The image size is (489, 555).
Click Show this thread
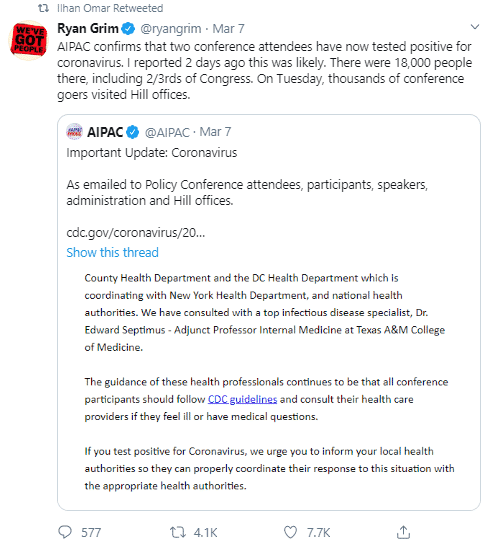tap(113, 252)
